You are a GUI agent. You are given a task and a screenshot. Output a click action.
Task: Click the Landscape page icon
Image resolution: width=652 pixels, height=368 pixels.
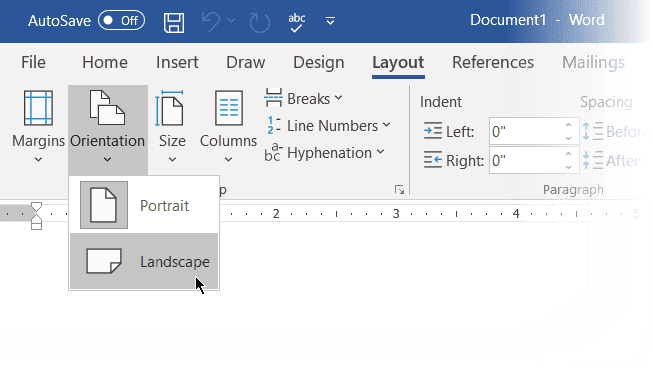tap(104, 261)
